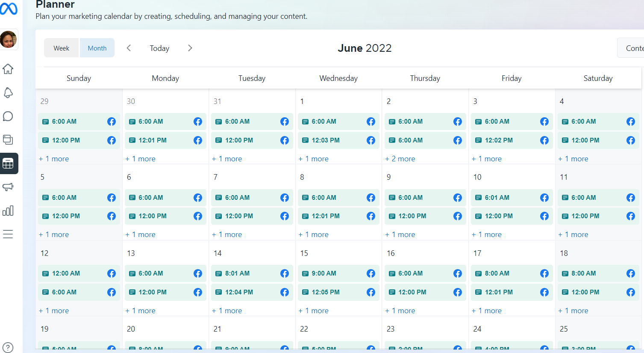Expand '+ 1 more' on June 1
This screenshot has width=644, height=353.
point(314,159)
